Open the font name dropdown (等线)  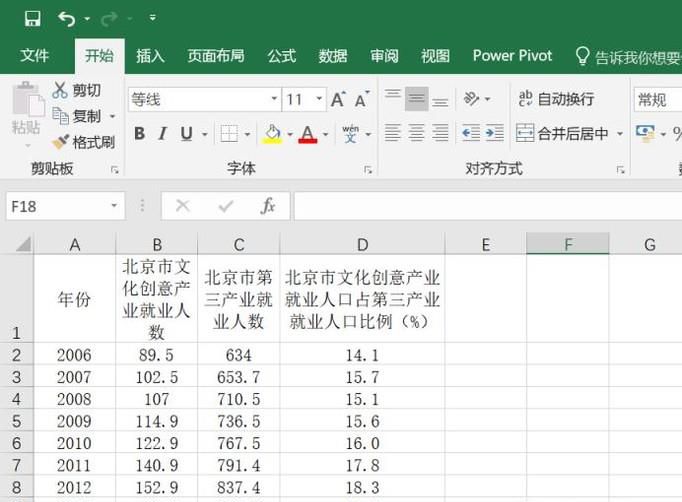(x=274, y=99)
